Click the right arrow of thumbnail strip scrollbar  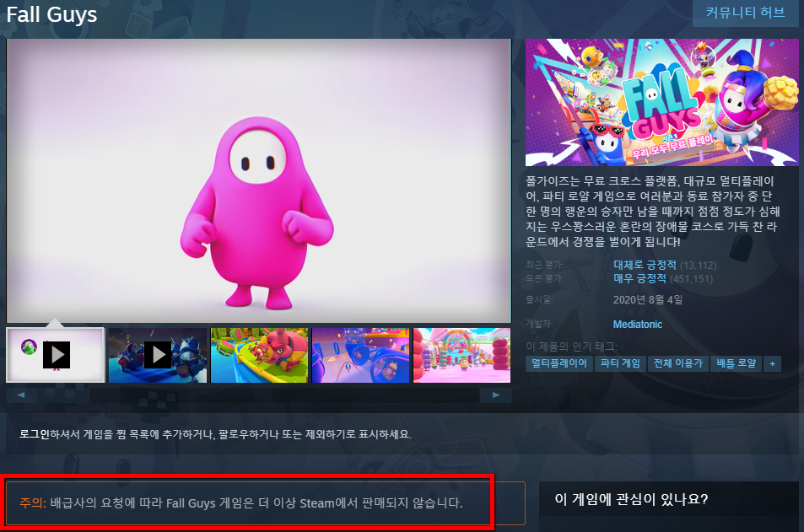[x=495, y=395]
